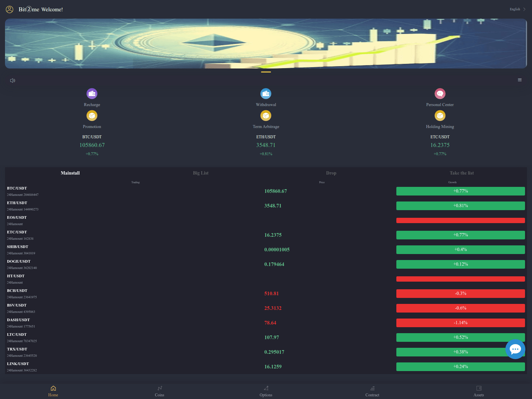Click the Promotion cube icon
Image resolution: width=532 pixels, height=399 pixels.
[92, 116]
